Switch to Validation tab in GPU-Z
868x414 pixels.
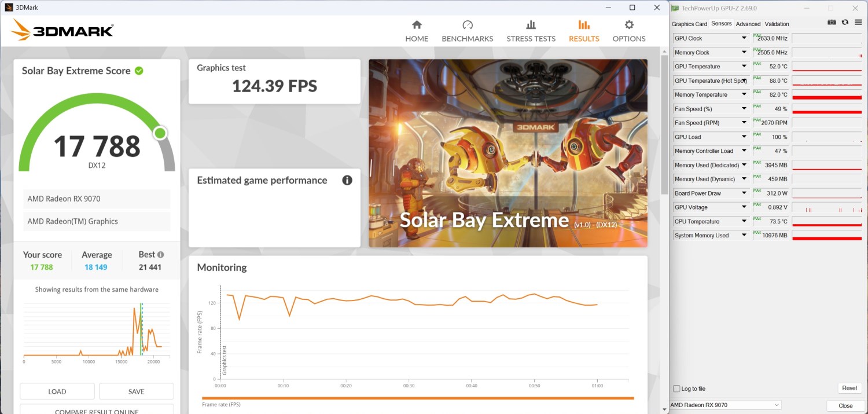click(777, 24)
